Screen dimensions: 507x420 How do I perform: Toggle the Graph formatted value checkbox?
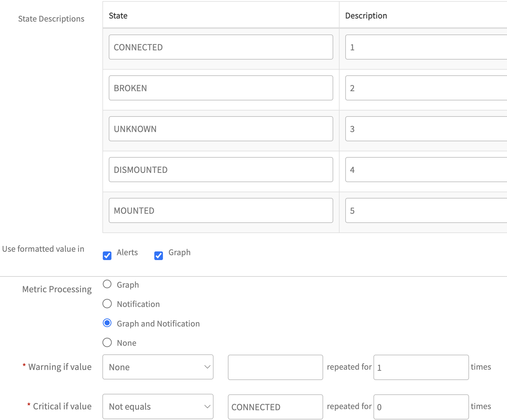159,255
